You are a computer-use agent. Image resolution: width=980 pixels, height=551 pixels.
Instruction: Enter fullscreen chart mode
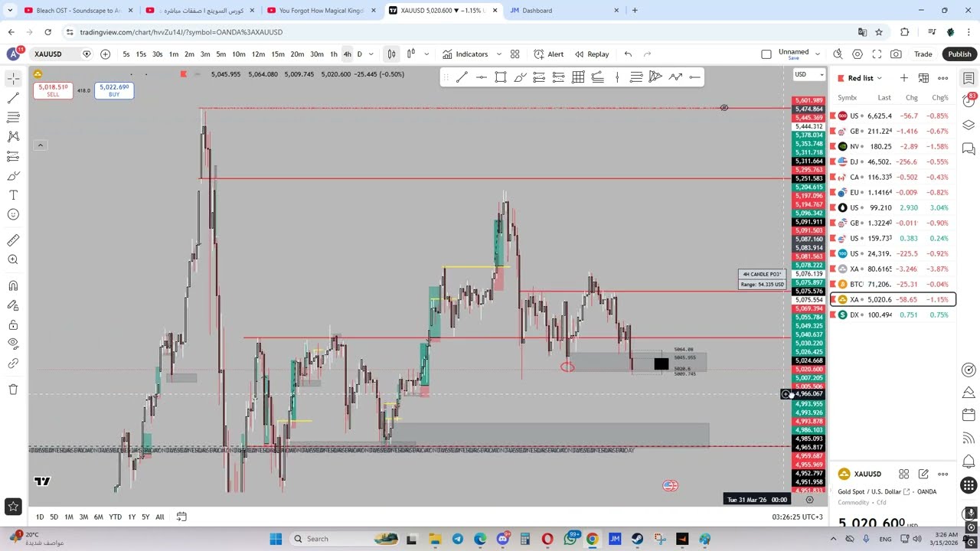(877, 54)
